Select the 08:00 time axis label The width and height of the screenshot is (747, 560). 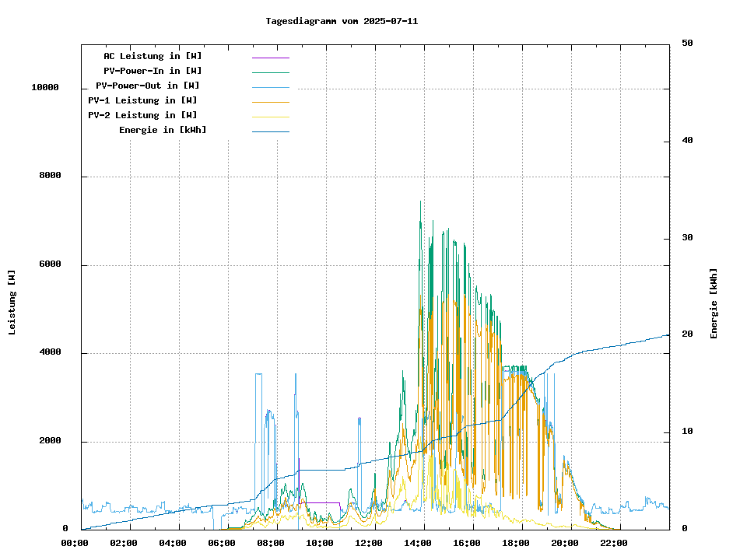coord(271,542)
